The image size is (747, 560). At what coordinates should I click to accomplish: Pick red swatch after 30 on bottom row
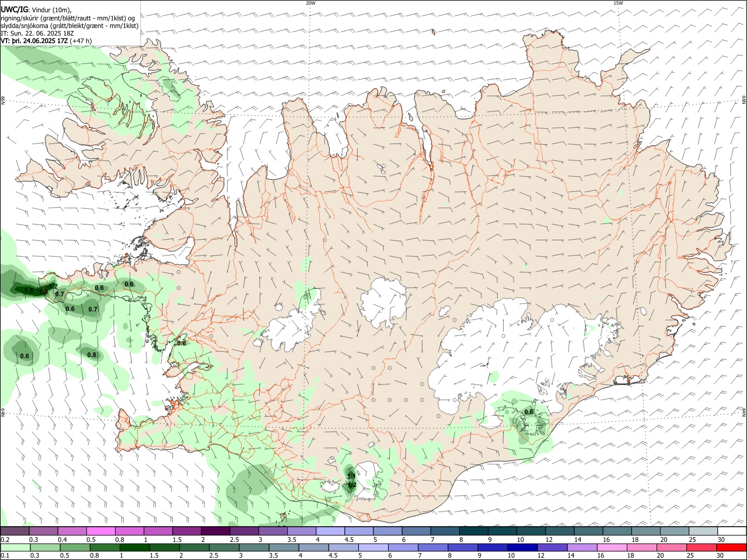click(732, 547)
